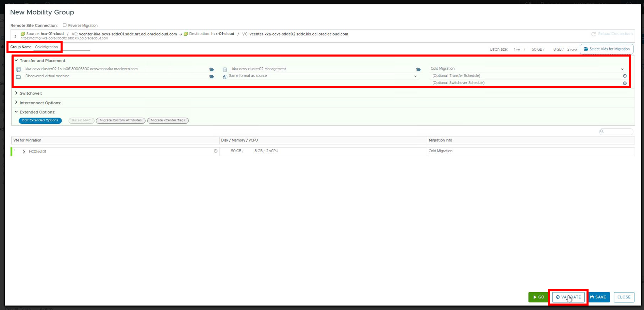Click the Transfer Schedule clock icon
The height and width of the screenshot is (310, 644).
point(625,76)
